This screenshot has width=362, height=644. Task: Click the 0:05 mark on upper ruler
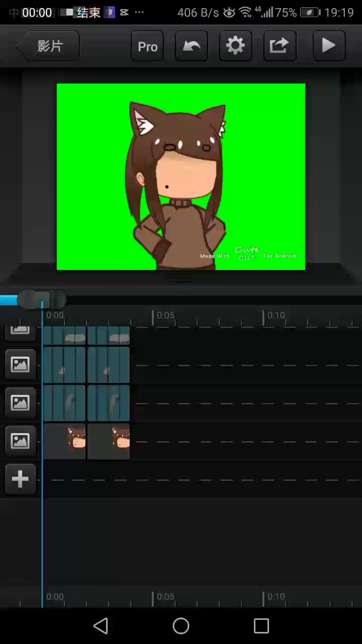pyautogui.click(x=165, y=315)
